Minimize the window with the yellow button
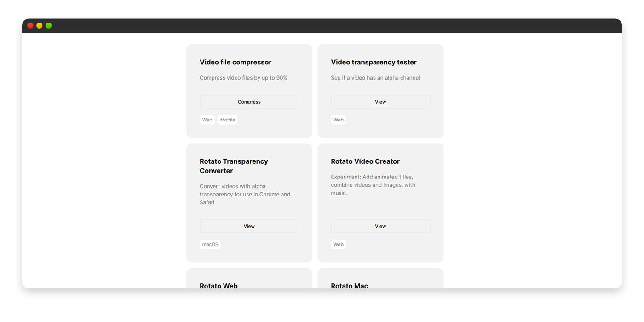Viewport: 644px width, 322px height. (x=40, y=26)
